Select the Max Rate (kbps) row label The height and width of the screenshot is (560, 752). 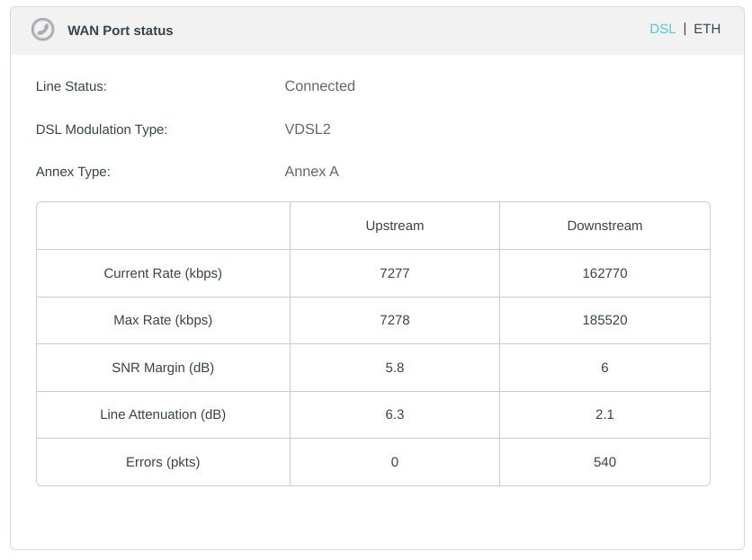point(163,320)
